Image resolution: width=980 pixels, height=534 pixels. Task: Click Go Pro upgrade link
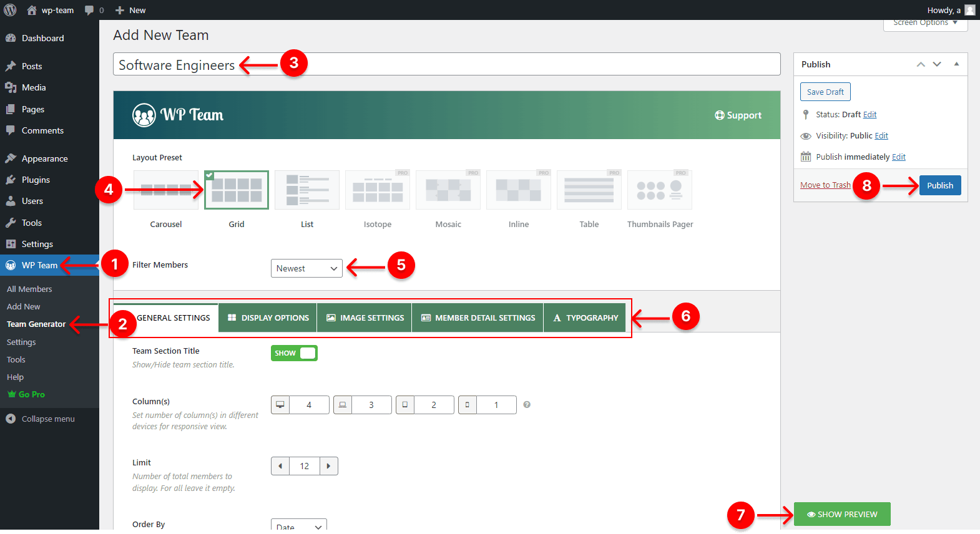coord(26,394)
